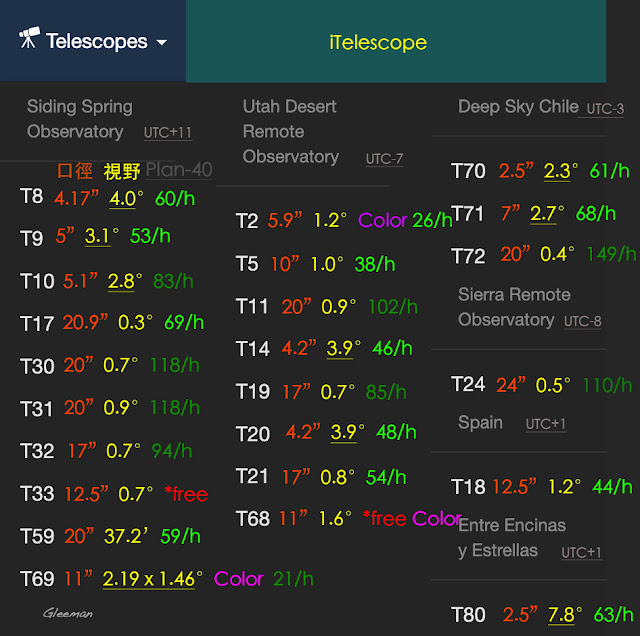
Task: Select telescope T11 entry
Action: point(251,306)
